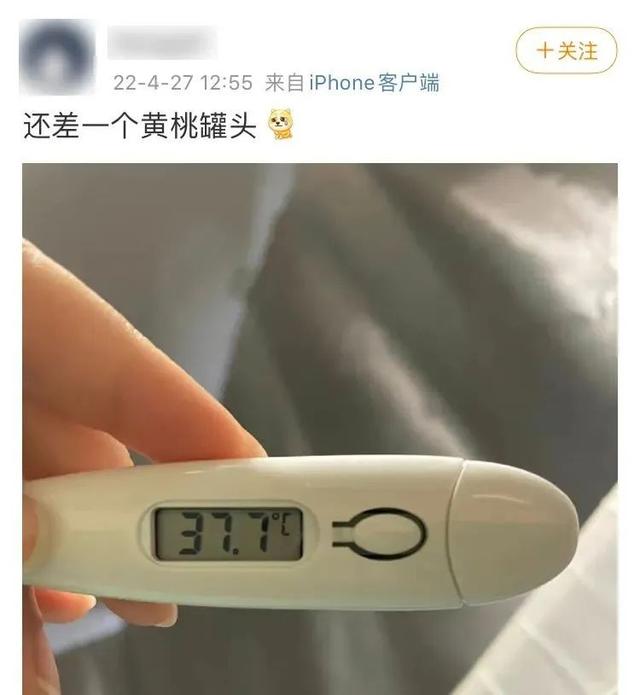
Task: Tap the 22-4-27 12:55 post timestamp
Action: coord(183,83)
